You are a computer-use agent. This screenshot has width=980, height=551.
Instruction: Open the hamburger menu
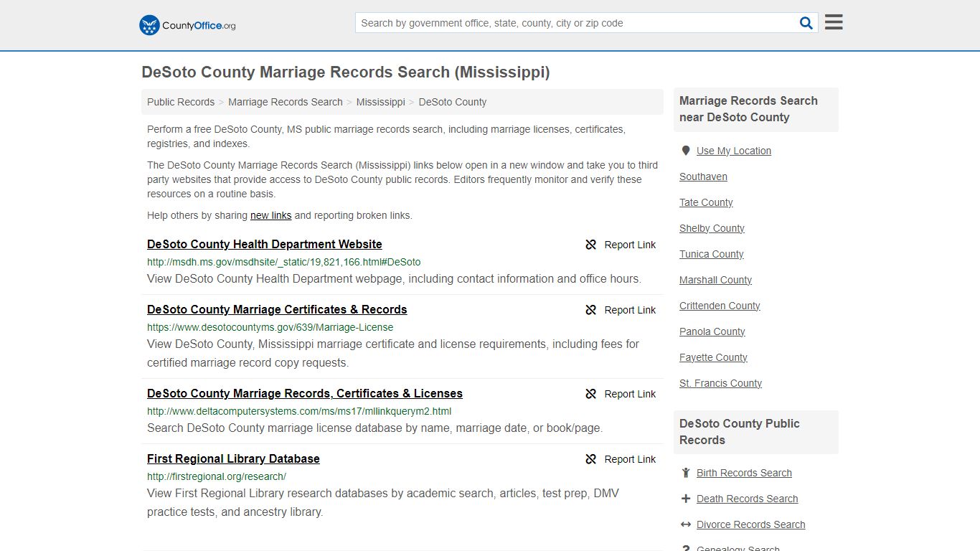click(834, 22)
